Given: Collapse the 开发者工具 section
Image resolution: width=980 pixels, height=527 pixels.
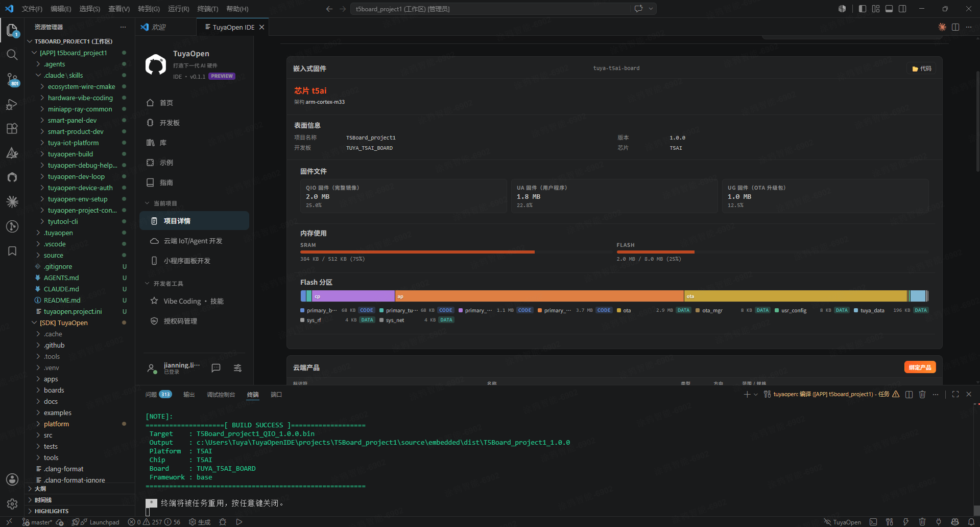Looking at the screenshot, I should click(164, 284).
